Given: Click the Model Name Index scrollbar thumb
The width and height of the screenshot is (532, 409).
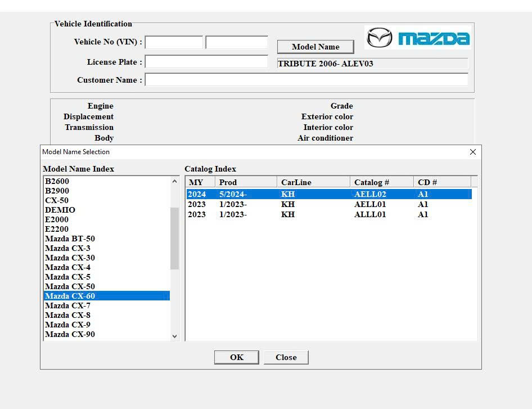Looking at the screenshot, I should pyautogui.click(x=174, y=239).
